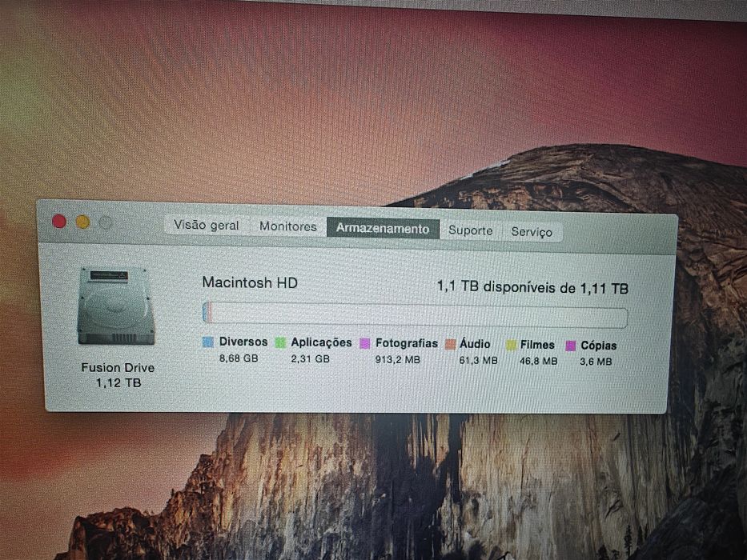The height and width of the screenshot is (560, 747).
Task: Switch to the Visão geral tab
Action: coord(207,225)
